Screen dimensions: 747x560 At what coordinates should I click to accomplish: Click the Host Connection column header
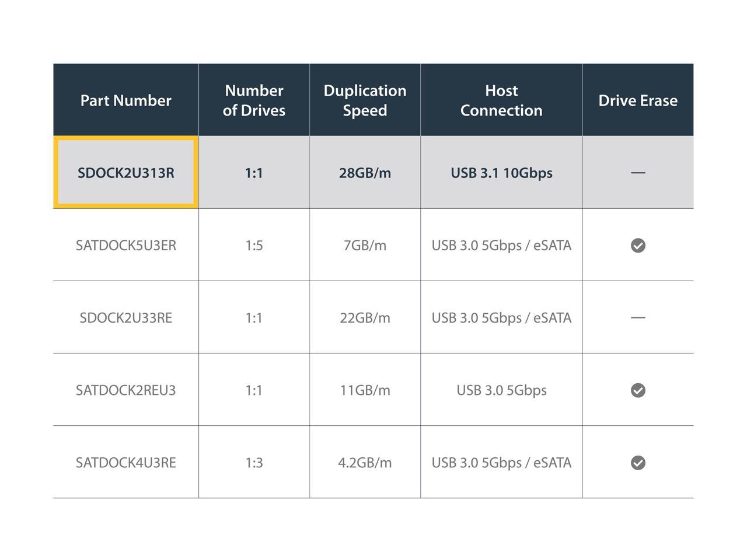coord(501,100)
